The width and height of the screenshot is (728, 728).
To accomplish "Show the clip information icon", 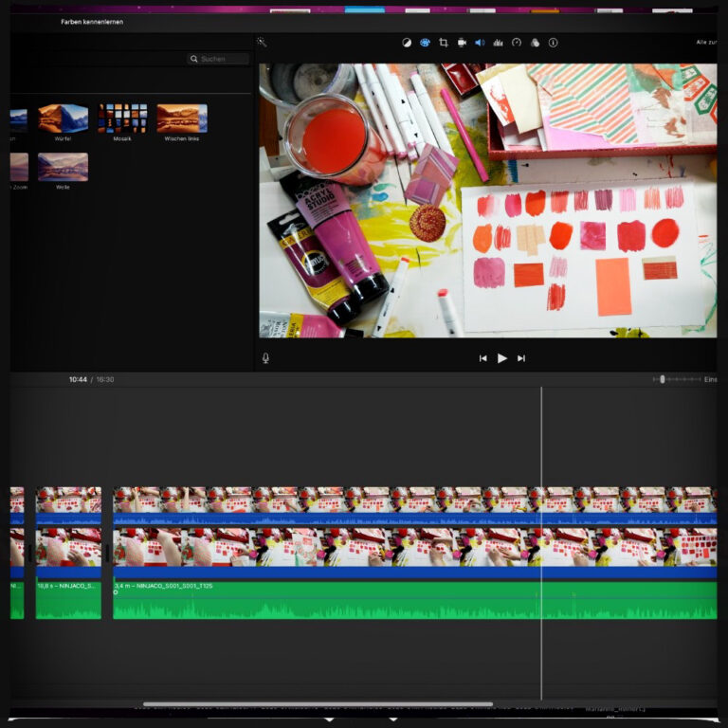I will coord(554,43).
